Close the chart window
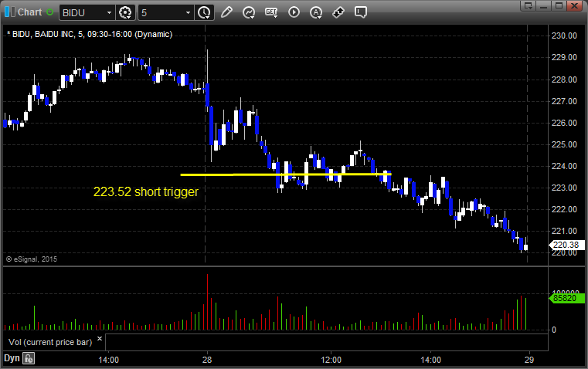Image resolution: width=588 pixels, height=369 pixels. point(574,5)
